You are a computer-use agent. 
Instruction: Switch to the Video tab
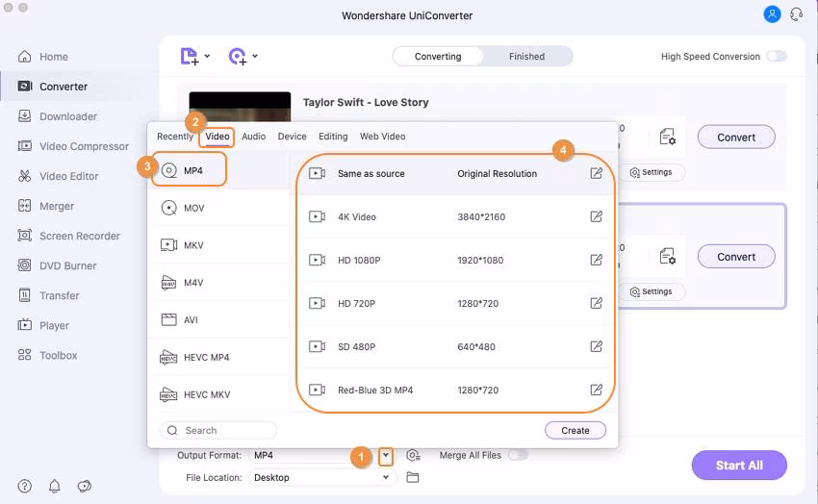point(217,136)
